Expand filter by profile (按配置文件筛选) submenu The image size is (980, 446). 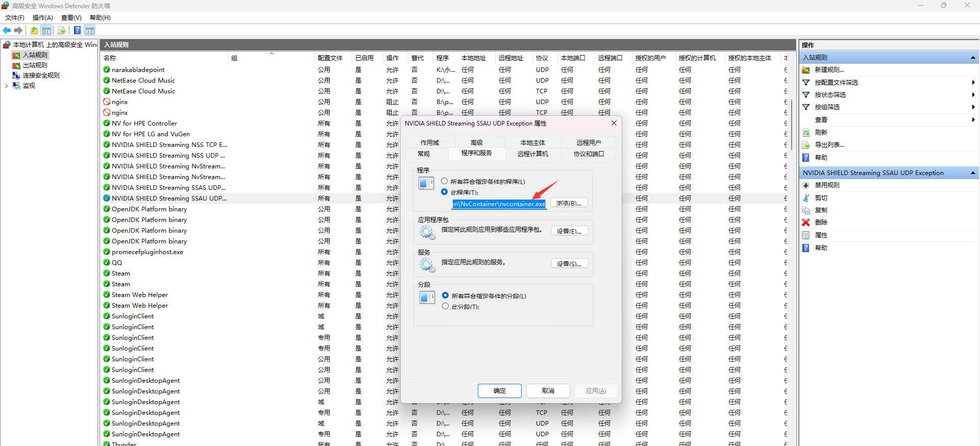coord(973,83)
